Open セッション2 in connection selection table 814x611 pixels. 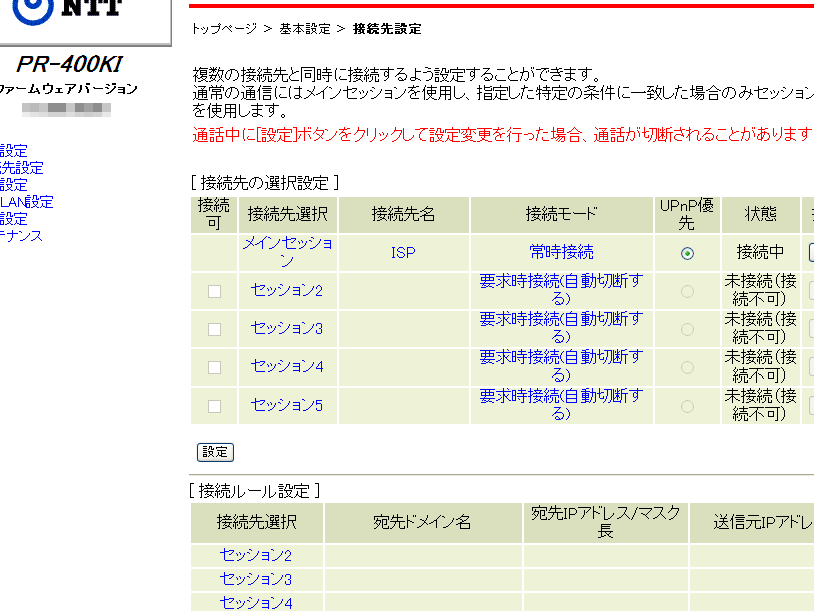(287, 290)
